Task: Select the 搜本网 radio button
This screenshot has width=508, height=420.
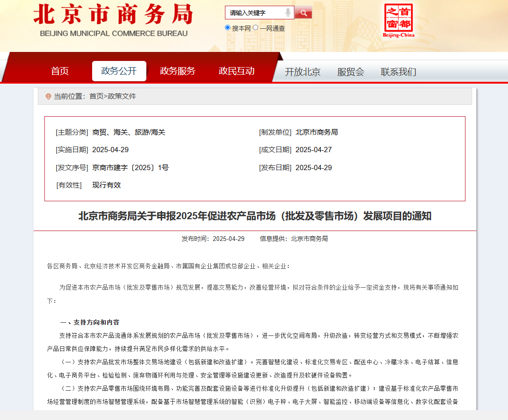Action: (x=228, y=28)
